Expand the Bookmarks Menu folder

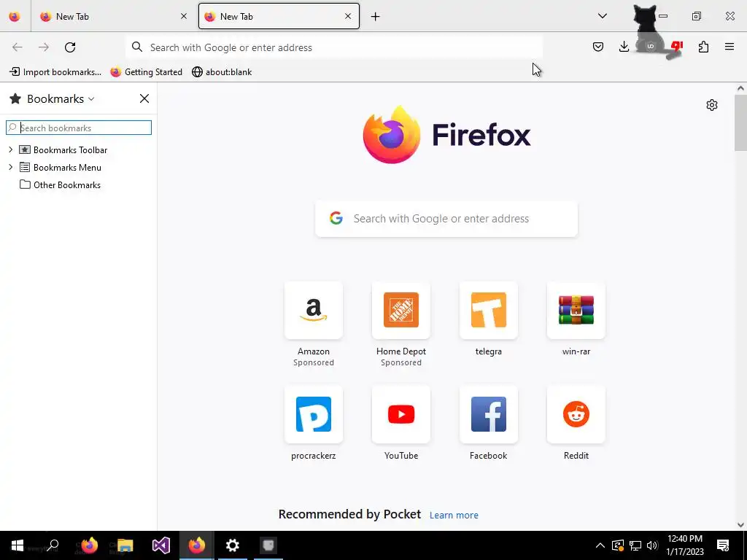tap(10, 168)
